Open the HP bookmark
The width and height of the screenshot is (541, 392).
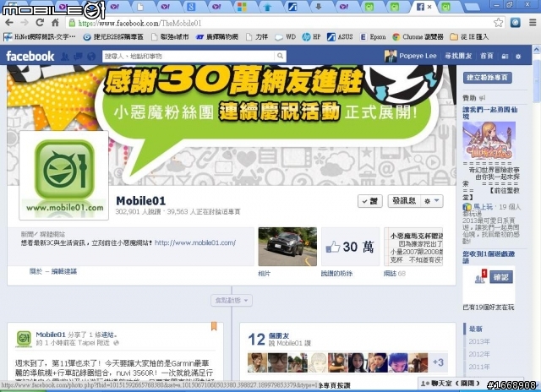click(311, 36)
